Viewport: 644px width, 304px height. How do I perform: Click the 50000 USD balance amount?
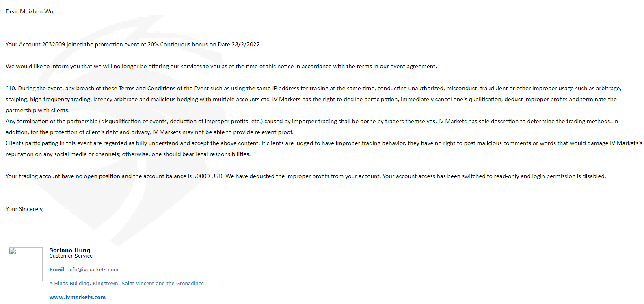coord(207,176)
